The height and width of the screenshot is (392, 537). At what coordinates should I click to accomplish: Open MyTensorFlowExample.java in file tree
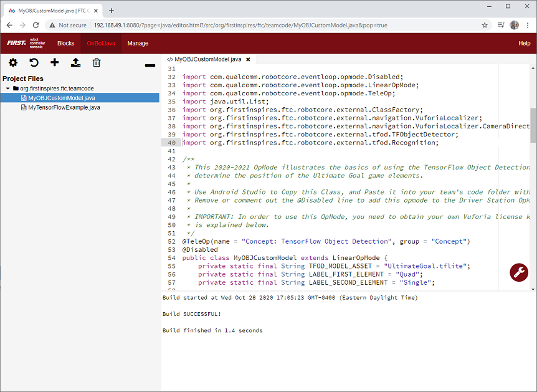click(64, 107)
